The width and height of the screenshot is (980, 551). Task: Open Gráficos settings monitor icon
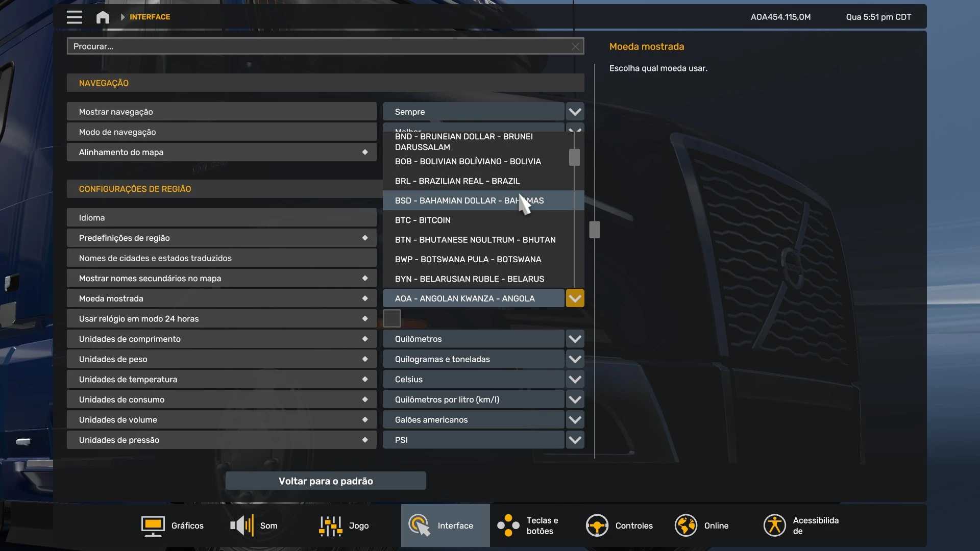(x=153, y=525)
